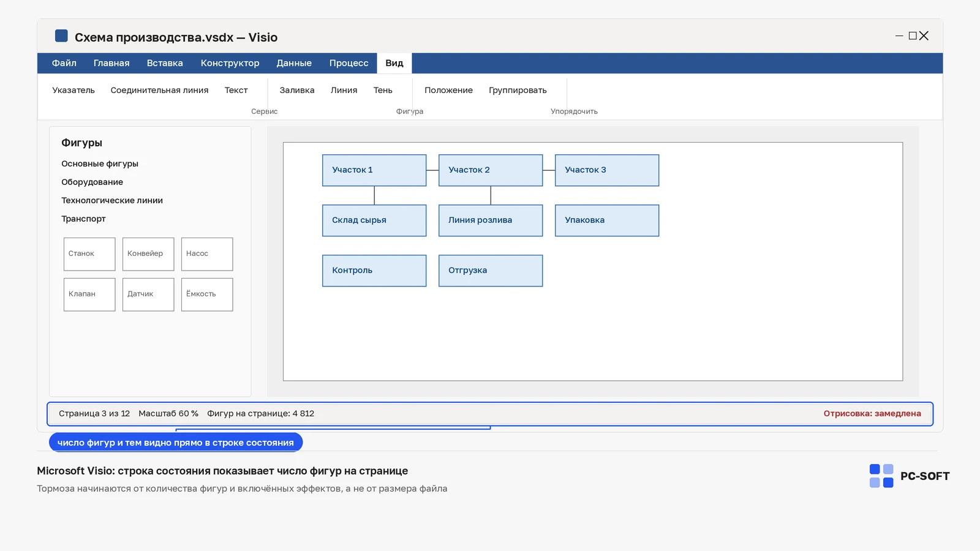Apply the Тень shape option
Screen dimensions: 980x551
click(x=383, y=90)
